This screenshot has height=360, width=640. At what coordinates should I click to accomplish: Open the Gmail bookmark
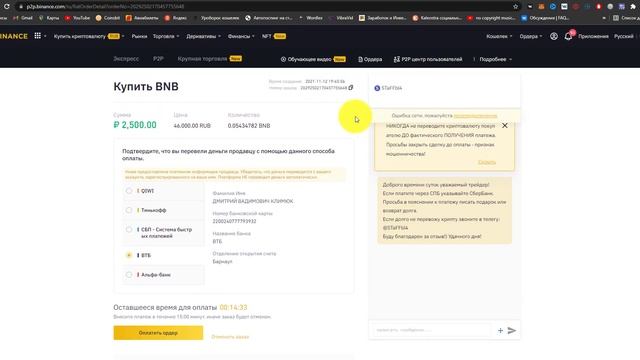click(23, 18)
